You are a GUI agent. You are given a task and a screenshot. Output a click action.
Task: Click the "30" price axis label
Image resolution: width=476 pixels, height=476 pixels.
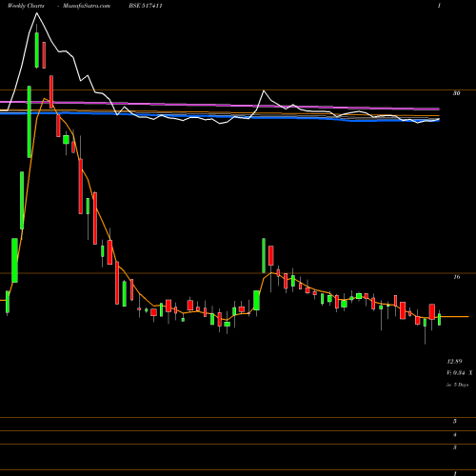pyautogui.click(x=456, y=93)
